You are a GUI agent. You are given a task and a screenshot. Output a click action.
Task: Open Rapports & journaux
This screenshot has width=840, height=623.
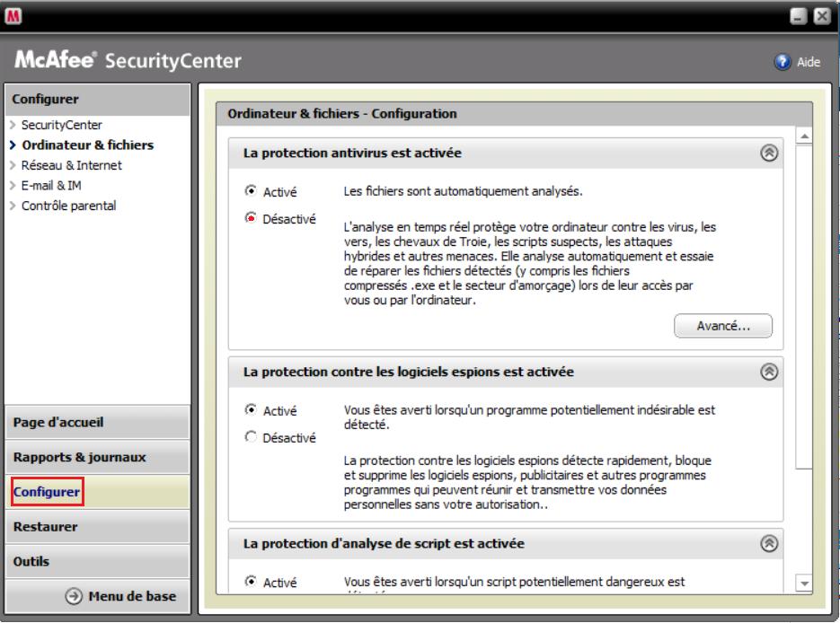pyautogui.click(x=98, y=457)
